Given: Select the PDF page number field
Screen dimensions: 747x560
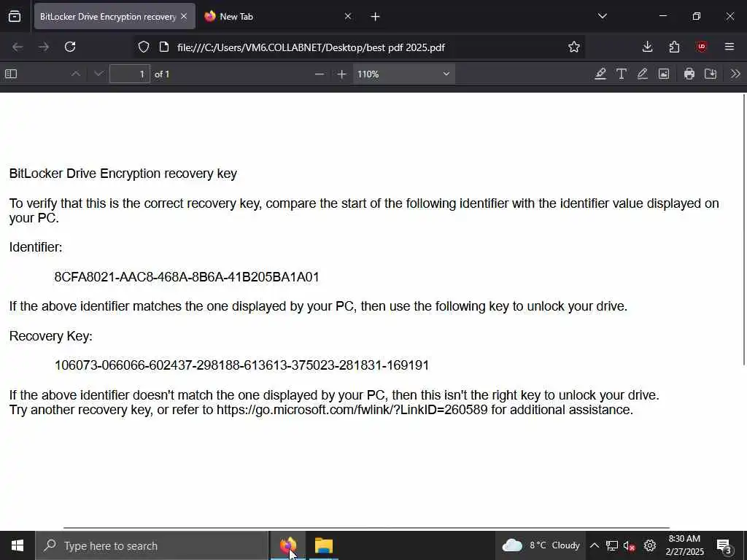Looking at the screenshot, I should pos(130,74).
